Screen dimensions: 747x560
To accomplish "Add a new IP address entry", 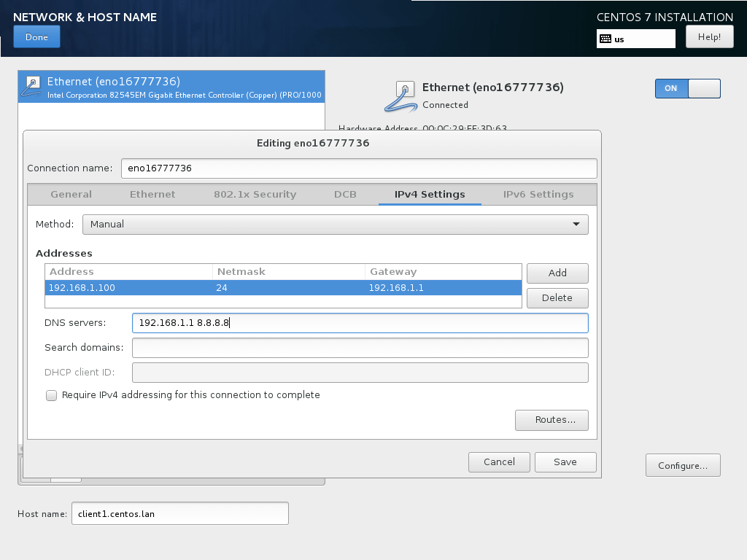I will pyautogui.click(x=557, y=273).
